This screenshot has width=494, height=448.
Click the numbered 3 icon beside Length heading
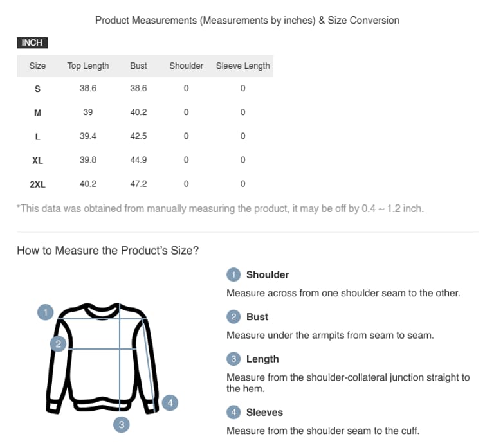(x=233, y=359)
